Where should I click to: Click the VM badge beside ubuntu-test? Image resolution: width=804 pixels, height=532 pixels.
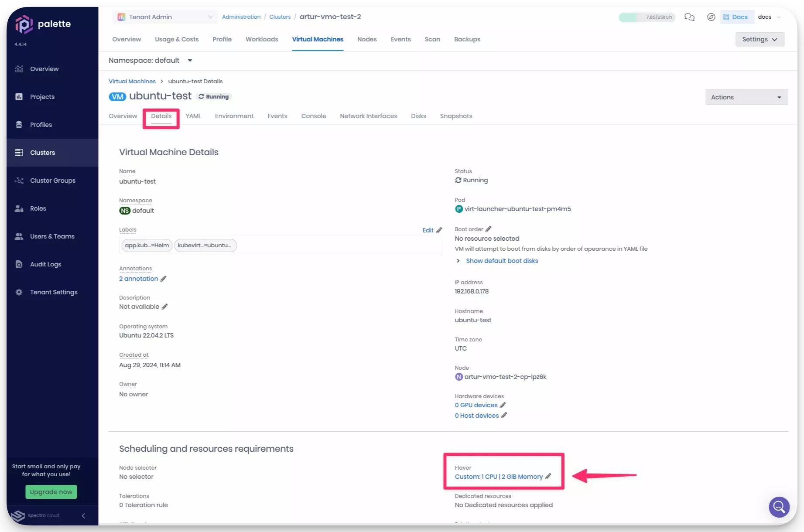click(117, 97)
